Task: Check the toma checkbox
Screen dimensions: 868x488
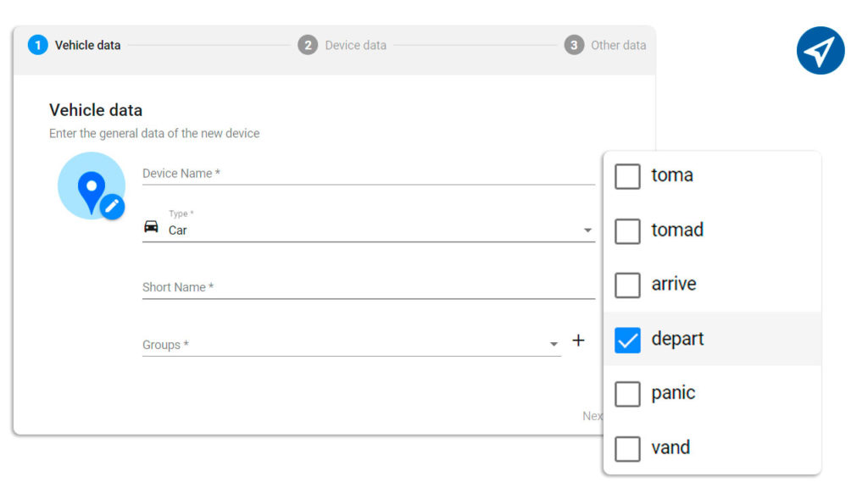Action: (627, 176)
